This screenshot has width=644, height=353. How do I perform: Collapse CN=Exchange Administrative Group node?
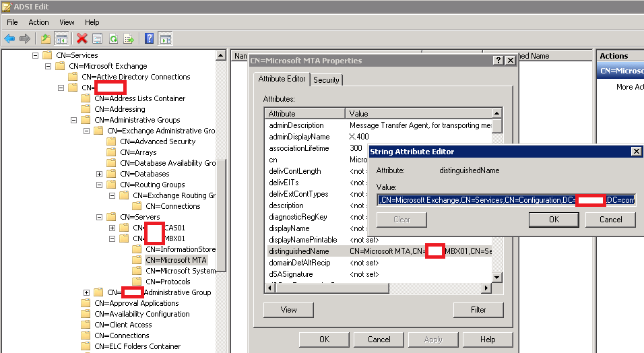point(87,131)
